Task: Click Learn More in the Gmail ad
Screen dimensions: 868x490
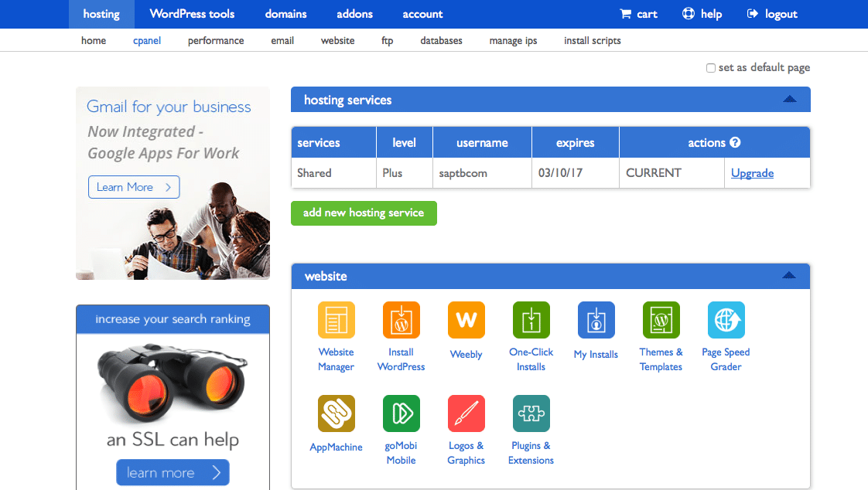Action: click(134, 186)
